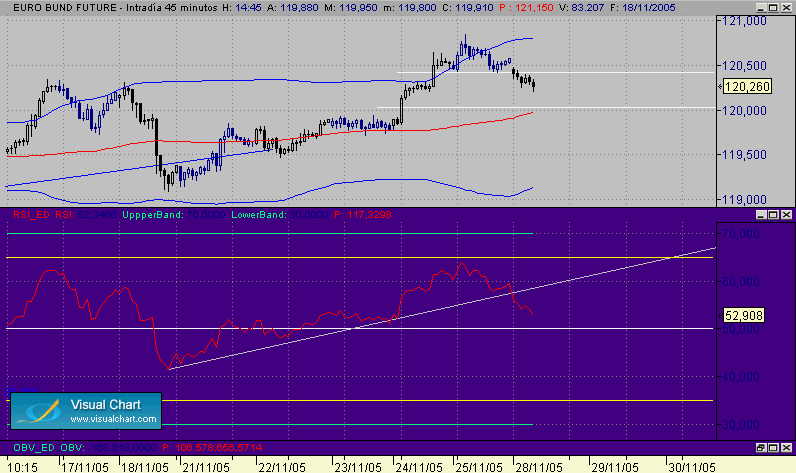
Task: Click the 70,000 RSI axis label
Action: pyautogui.click(x=741, y=233)
